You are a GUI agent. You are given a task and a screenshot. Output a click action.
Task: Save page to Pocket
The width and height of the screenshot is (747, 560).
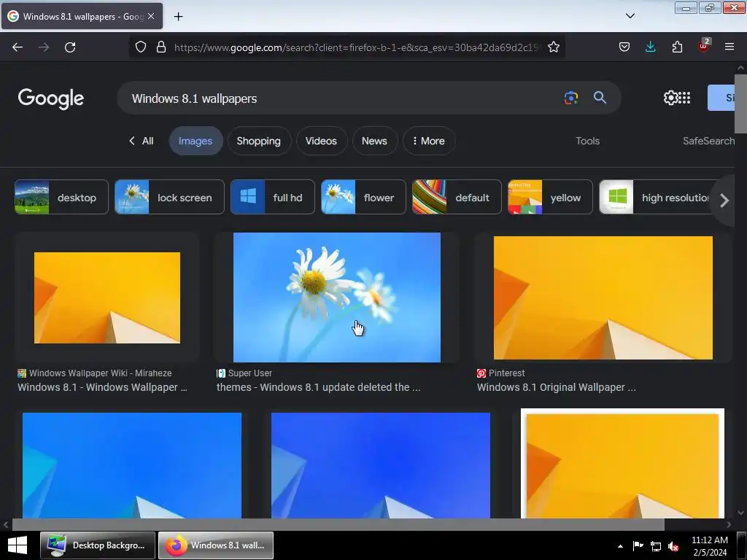624,47
